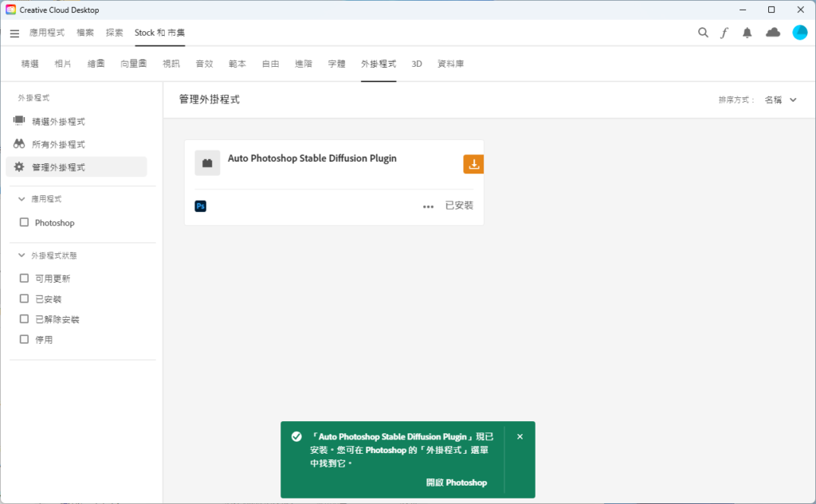Switch to the 向量圖 tab
The width and height of the screenshot is (816, 504).
click(x=134, y=64)
